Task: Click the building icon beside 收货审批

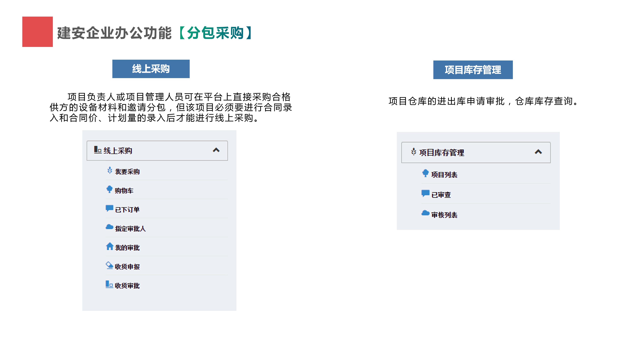Action: [x=109, y=284]
